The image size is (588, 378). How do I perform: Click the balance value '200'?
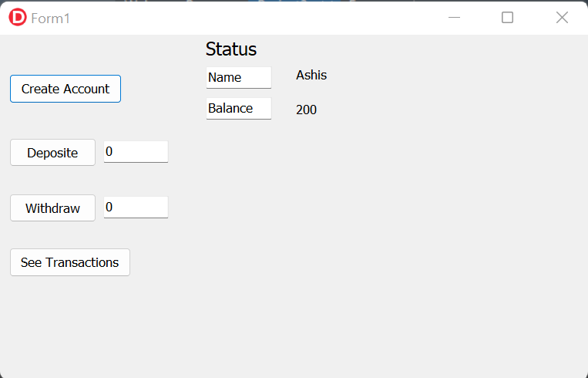tap(307, 110)
